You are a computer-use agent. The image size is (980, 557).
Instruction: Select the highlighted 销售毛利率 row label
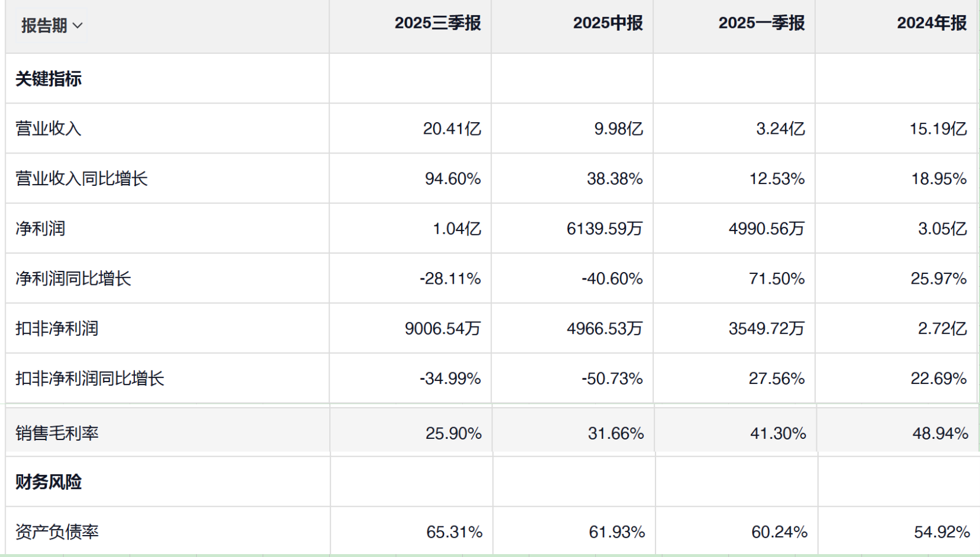click(57, 433)
